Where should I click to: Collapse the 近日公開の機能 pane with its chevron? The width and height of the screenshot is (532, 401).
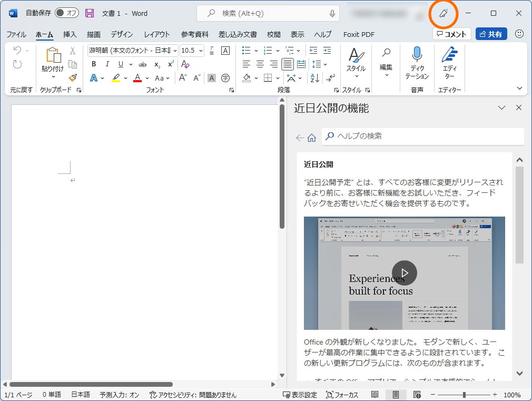coord(501,107)
